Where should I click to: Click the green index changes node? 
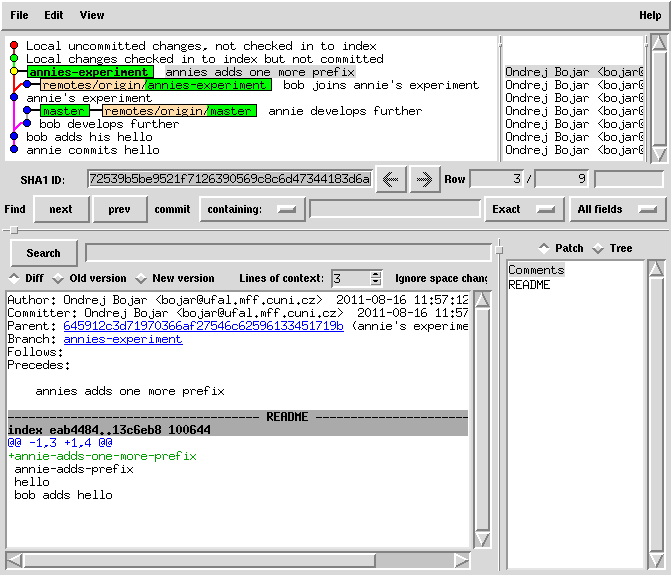tap(14, 59)
